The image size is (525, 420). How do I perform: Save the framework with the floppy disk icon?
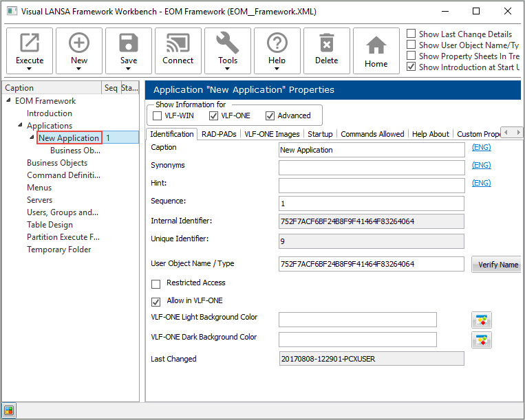[129, 44]
